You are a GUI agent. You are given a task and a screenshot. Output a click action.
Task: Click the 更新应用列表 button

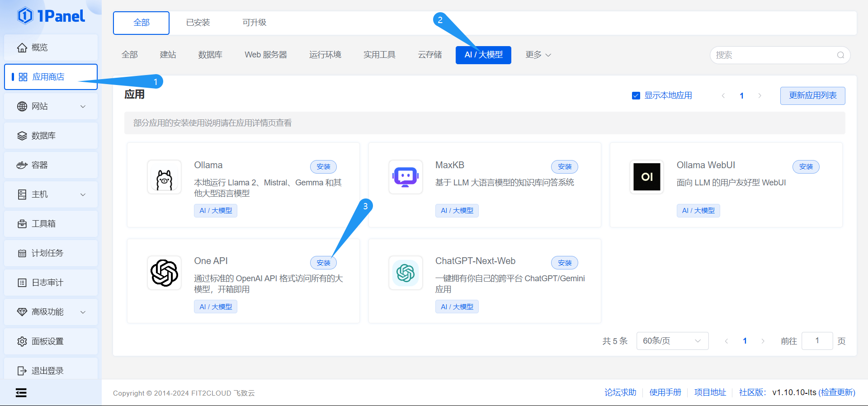point(812,95)
